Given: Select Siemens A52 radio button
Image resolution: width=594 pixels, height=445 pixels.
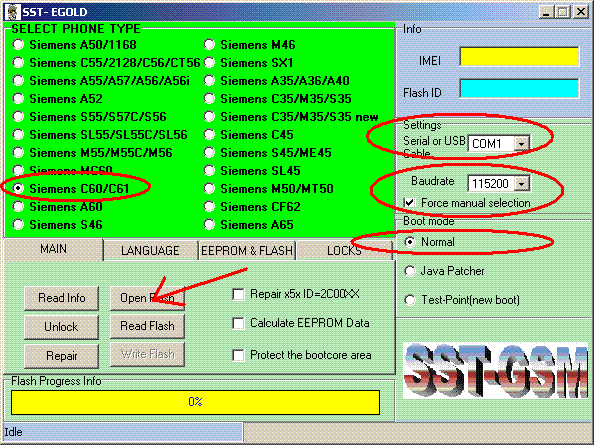Looking at the screenshot, I should coord(18,98).
